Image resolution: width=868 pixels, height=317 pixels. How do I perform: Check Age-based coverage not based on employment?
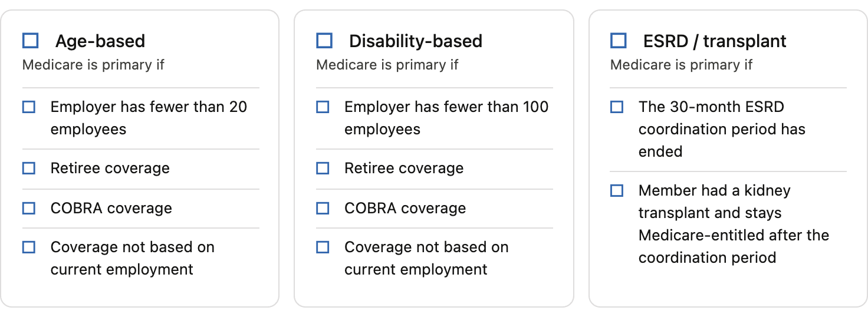[29, 247]
